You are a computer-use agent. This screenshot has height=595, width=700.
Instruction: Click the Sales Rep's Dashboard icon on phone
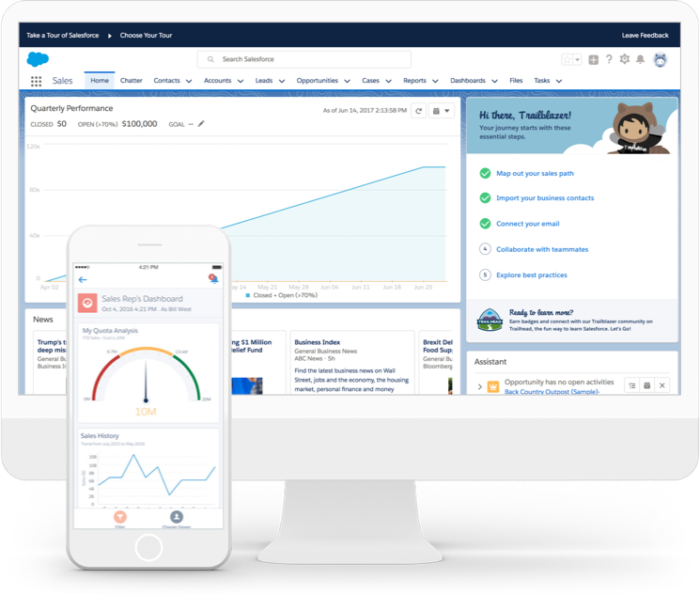pyautogui.click(x=87, y=303)
